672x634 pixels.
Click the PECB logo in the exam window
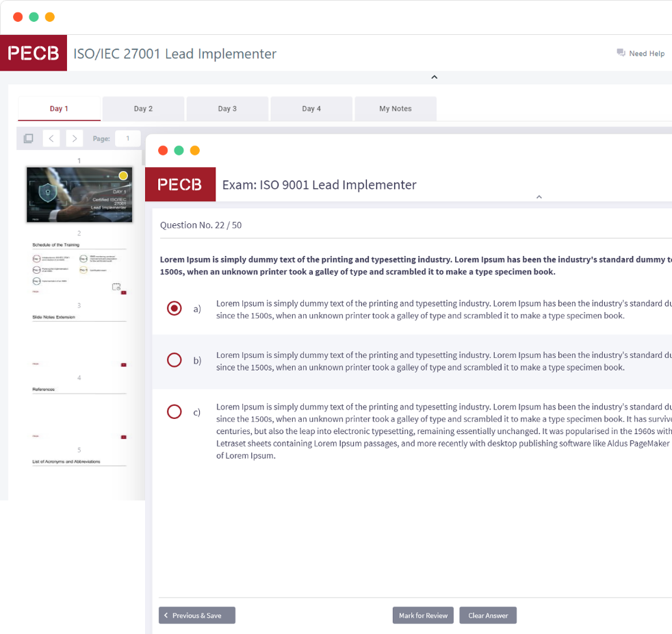pyautogui.click(x=180, y=185)
